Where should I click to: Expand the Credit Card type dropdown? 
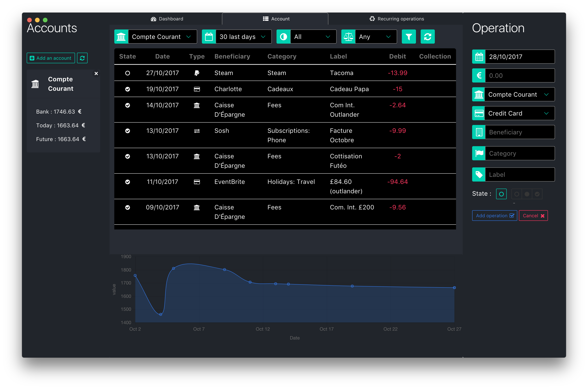click(519, 113)
